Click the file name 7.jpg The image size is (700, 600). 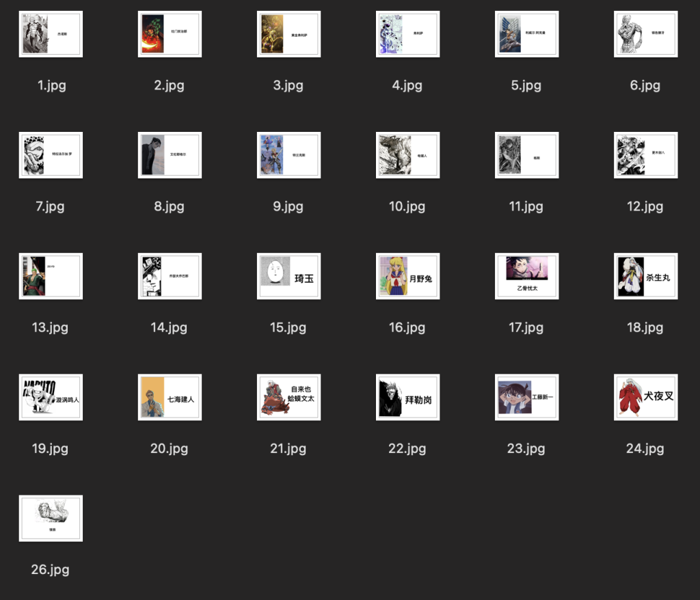50,206
